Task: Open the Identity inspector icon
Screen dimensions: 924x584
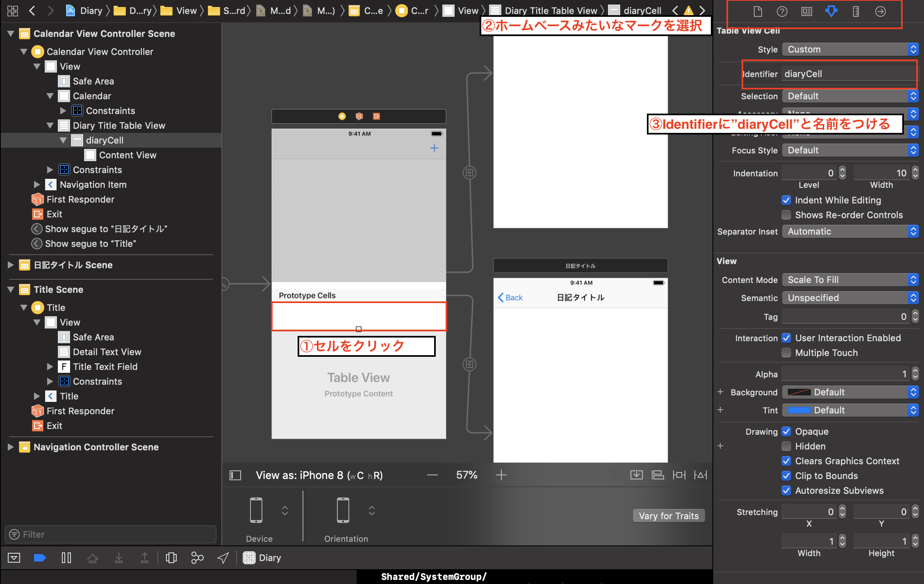Action: tap(806, 11)
